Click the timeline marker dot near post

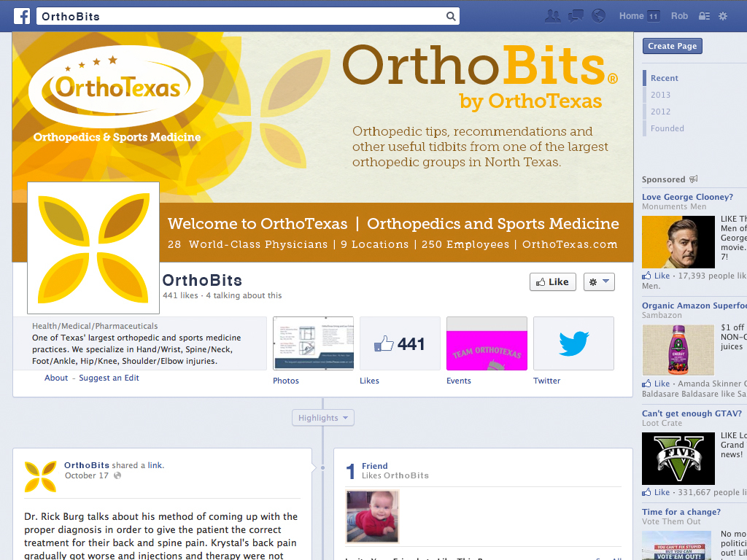tap(322, 467)
